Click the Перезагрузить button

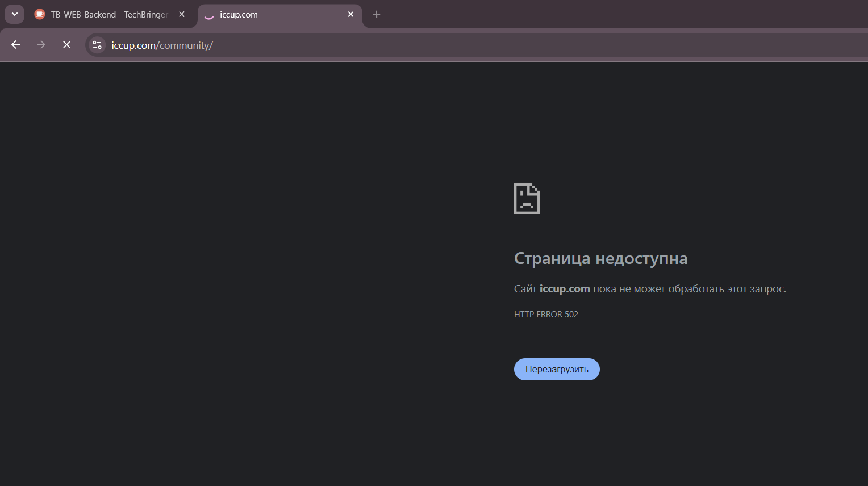point(557,369)
